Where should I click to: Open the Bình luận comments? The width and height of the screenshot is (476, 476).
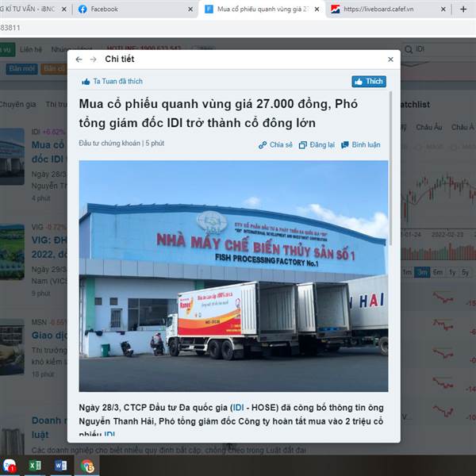[x=360, y=145]
